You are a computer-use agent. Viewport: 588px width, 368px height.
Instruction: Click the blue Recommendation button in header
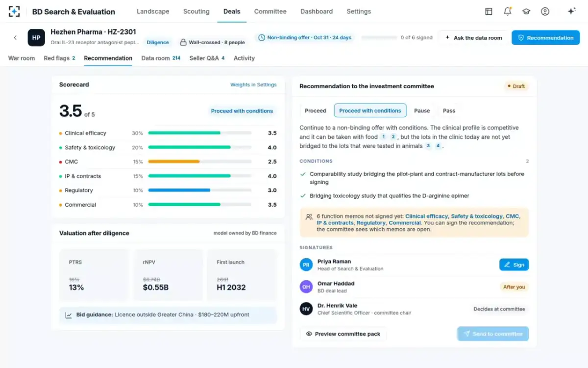point(545,38)
